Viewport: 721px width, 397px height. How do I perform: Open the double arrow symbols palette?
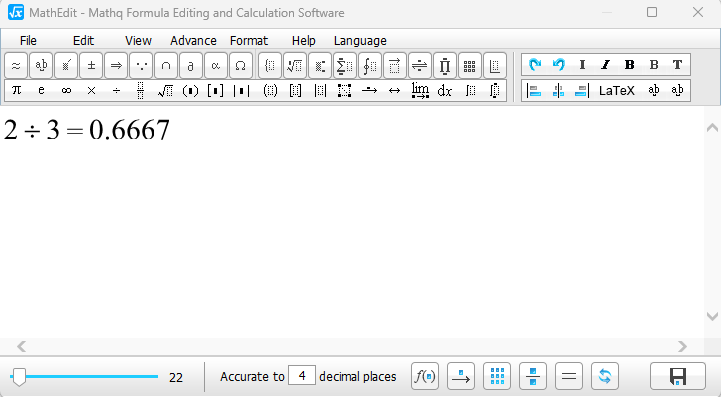tap(116, 66)
